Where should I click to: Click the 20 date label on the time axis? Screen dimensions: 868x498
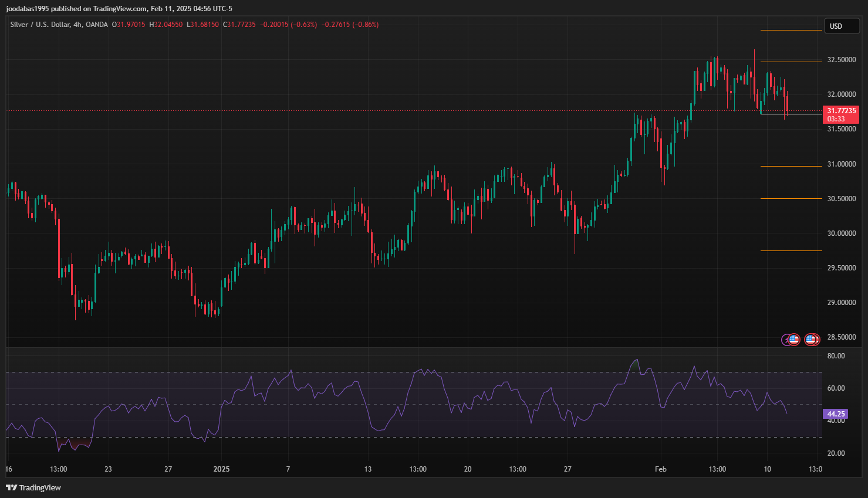pyautogui.click(x=468, y=469)
